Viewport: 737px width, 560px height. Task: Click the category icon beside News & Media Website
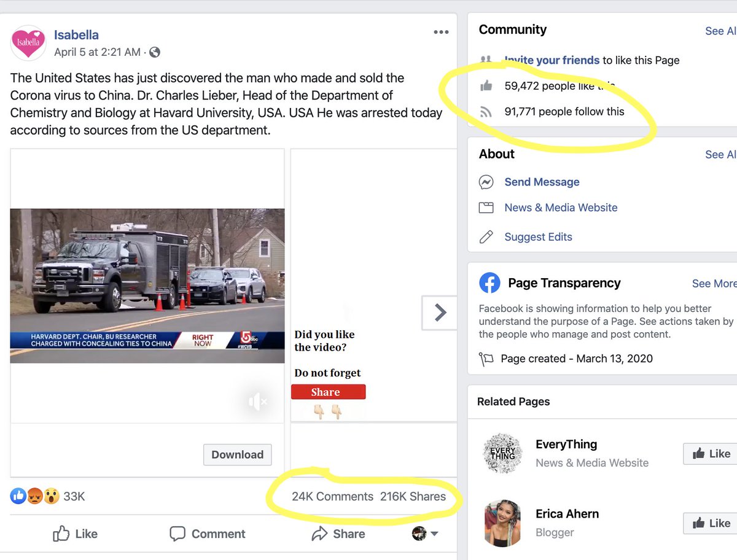486,208
